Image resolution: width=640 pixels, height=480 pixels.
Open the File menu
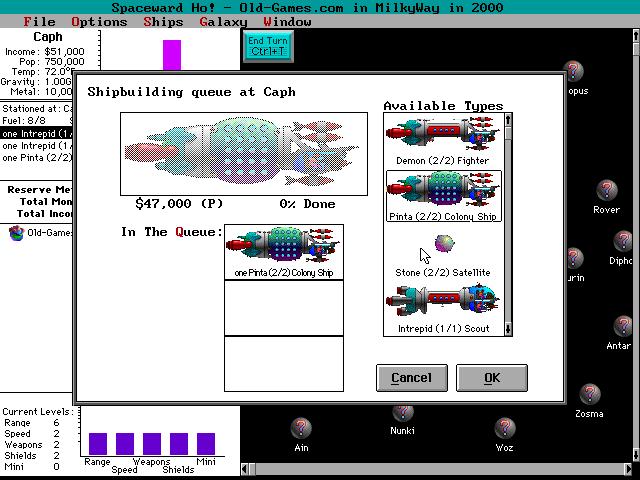coord(39,22)
